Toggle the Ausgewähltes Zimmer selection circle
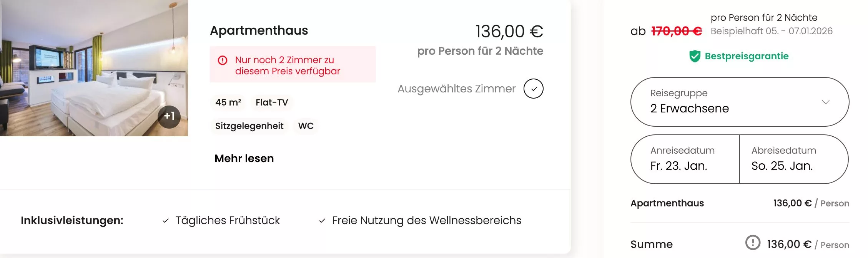This screenshot has height=258, width=868. pyautogui.click(x=533, y=89)
